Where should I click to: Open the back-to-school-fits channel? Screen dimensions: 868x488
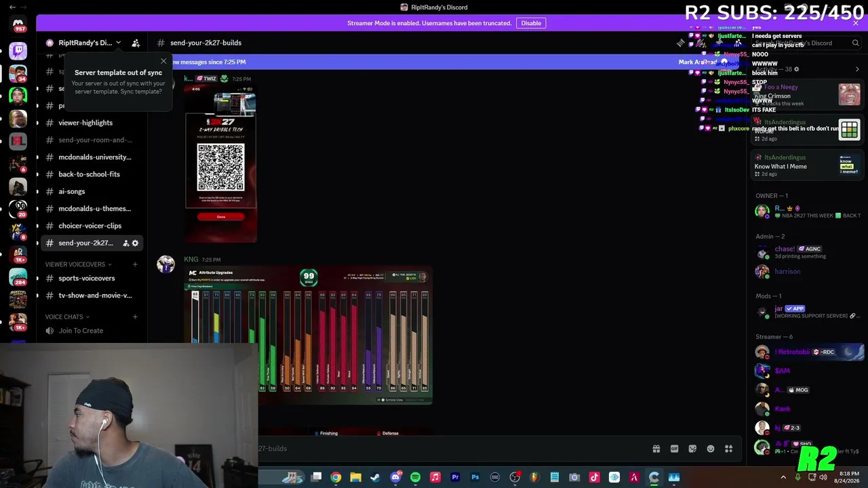[x=92, y=174]
